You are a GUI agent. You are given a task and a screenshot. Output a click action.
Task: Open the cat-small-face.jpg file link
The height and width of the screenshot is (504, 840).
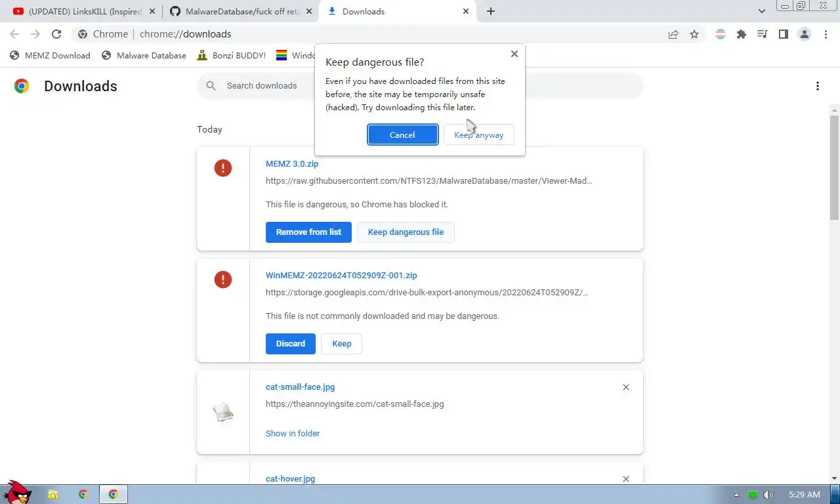(x=300, y=387)
